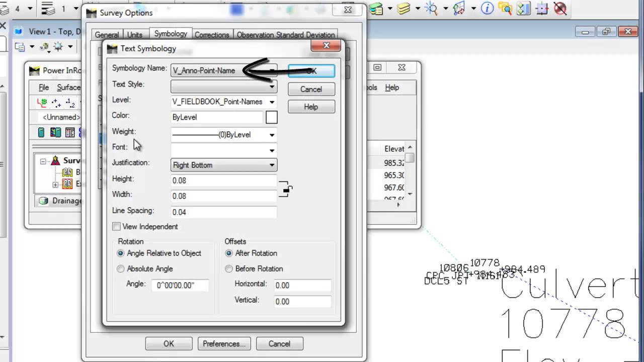Image resolution: width=644 pixels, height=362 pixels.
Task: Click the blue Element Information icon
Action: point(487,9)
